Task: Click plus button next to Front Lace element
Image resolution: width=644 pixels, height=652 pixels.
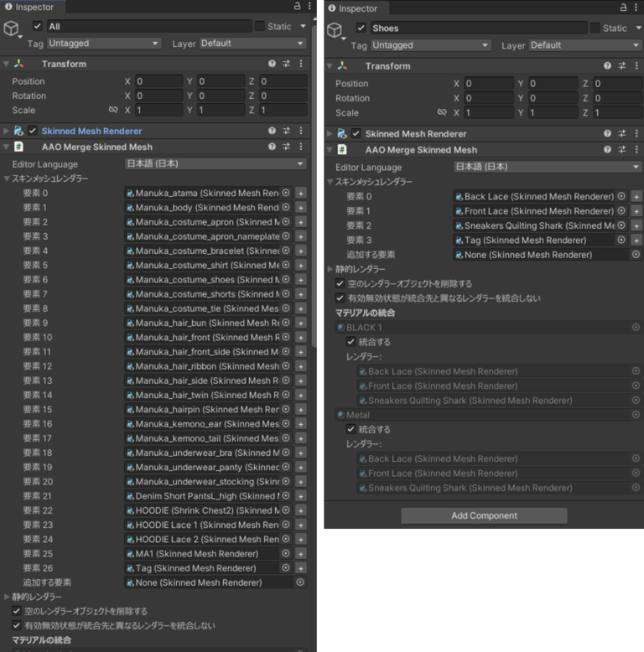Action: pos(636,211)
